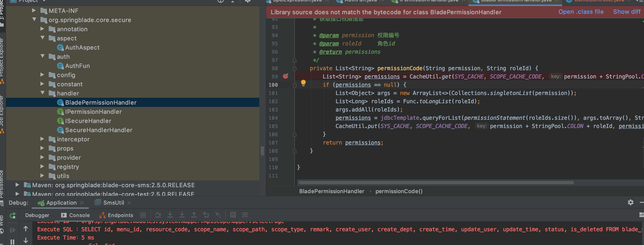Click the 'Execute Time: 5 ms' console line
This screenshot has height=245, width=644.
click(66, 237)
